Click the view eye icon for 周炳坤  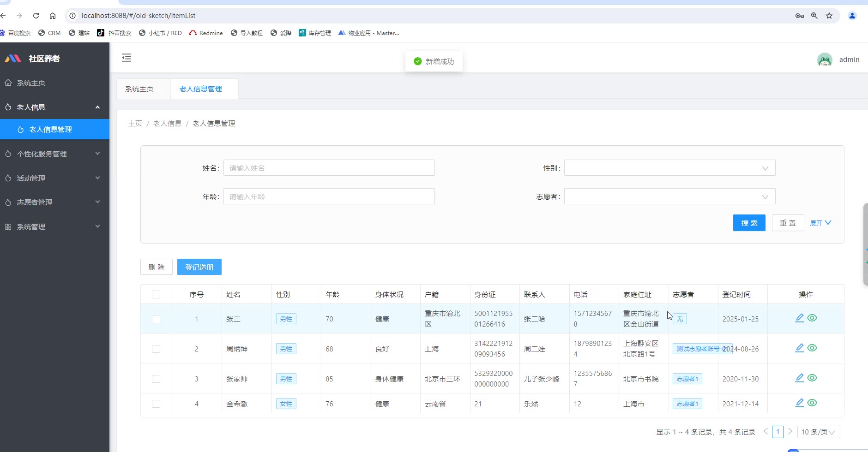812,348
